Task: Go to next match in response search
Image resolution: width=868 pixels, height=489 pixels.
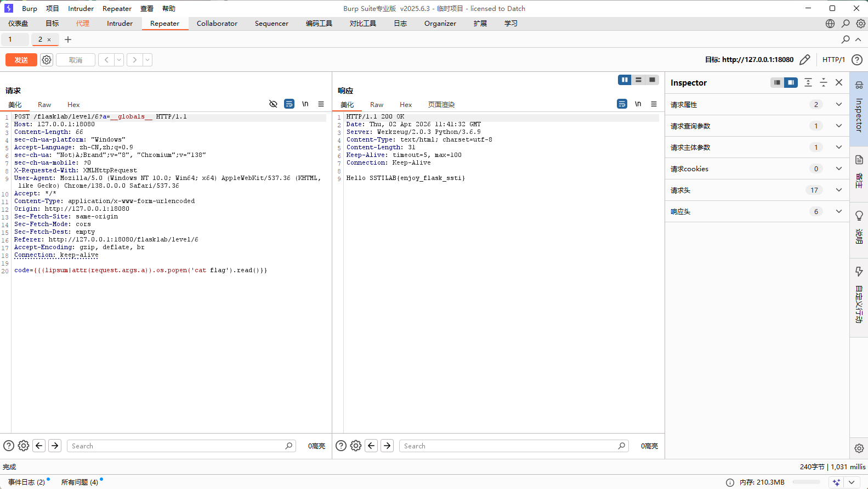Action: tap(387, 446)
